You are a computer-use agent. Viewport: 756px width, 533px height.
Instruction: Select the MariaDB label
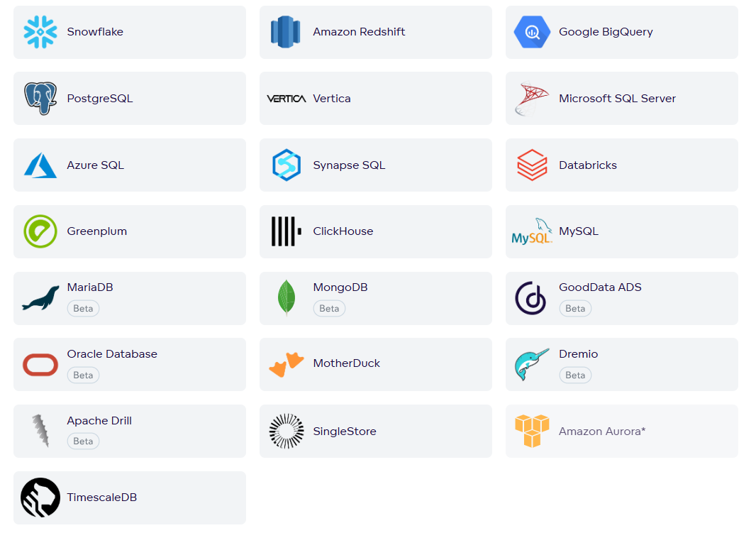pyautogui.click(x=90, y=287)
